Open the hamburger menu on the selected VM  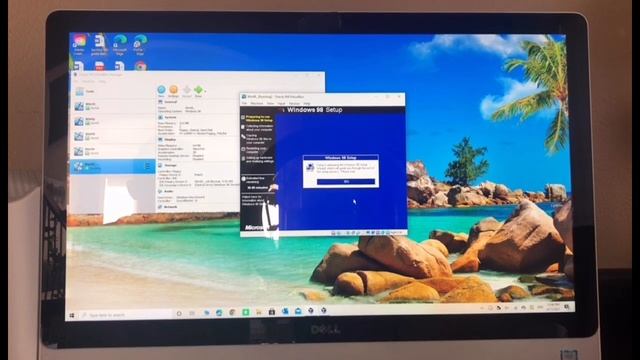(x=147, y=166)
